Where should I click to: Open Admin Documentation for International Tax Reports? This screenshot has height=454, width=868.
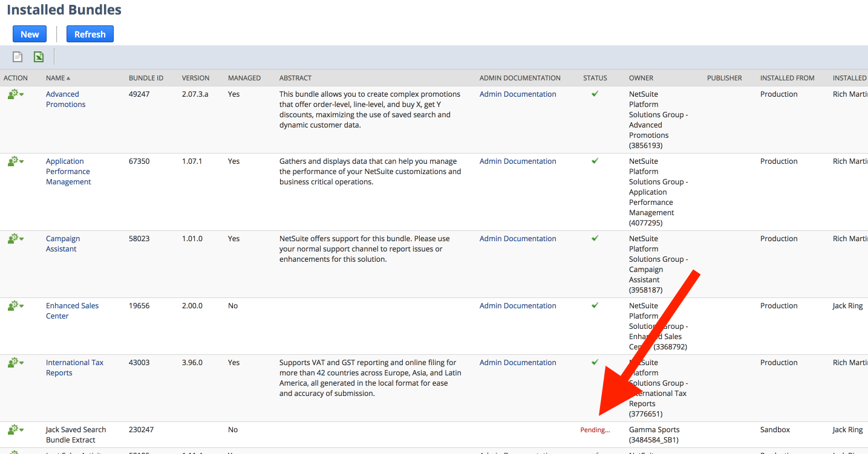[518, 363]
